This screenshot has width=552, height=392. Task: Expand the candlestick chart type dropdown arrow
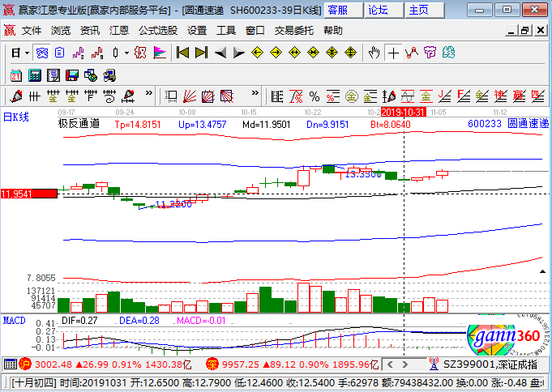point(126,53)
